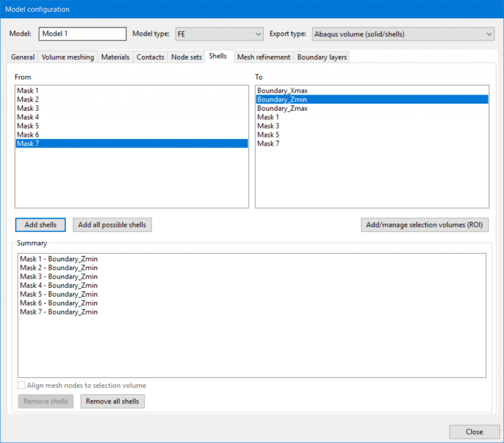Screen dimensions: 504x443
Task: Select Mask 5 in From list
Action: pyautogui.click(x=132, y=126)
